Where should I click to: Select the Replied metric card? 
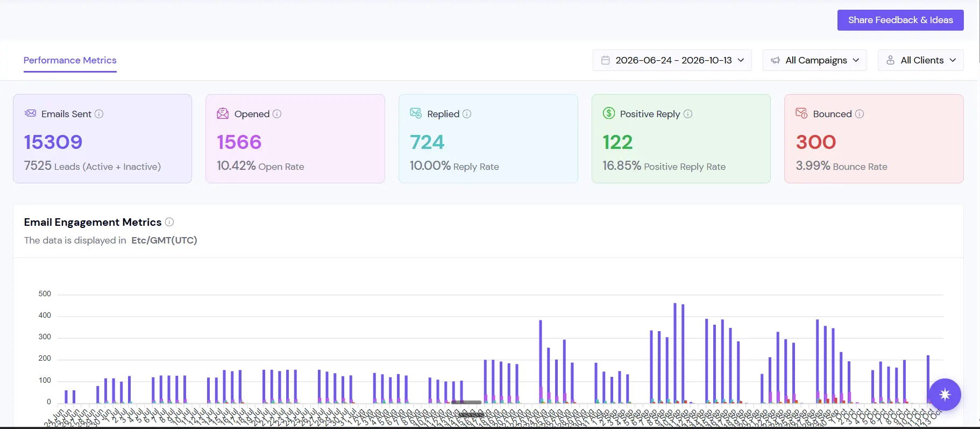click(488, 139)
